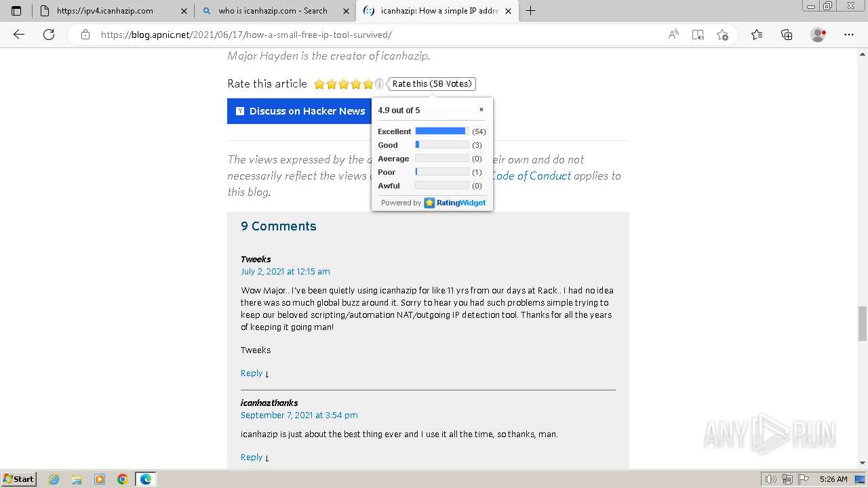Screen dimensions: 868x488
Task: Add this page to favorites
Action: point(722,35)
